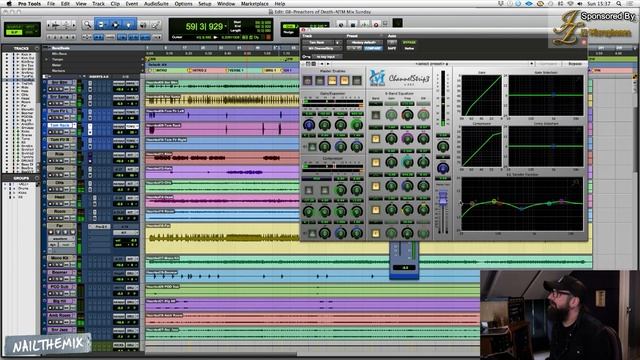640x360 pixels.
Task: Toggle second Master Enables button in ChannelStrip
Action: (320, 80)
